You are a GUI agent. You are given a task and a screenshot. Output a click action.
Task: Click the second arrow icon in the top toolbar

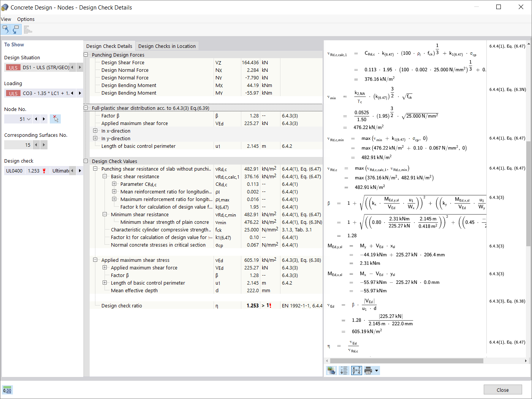[16, 29]
